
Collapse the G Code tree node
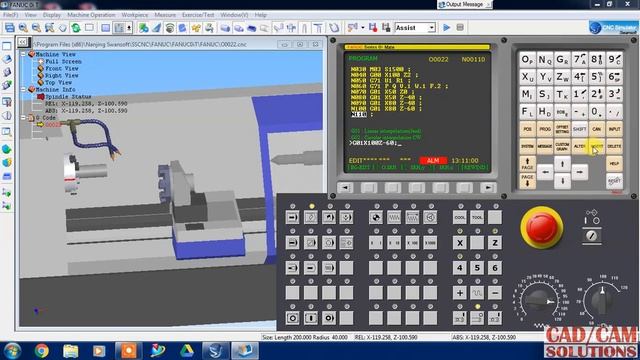click(23, 118)
